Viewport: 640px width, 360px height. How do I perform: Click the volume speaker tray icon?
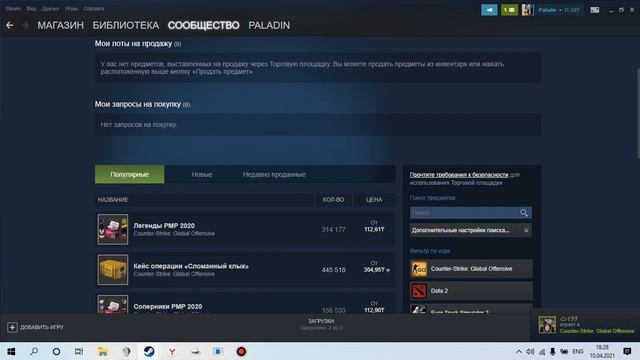[x=530, y=351]
